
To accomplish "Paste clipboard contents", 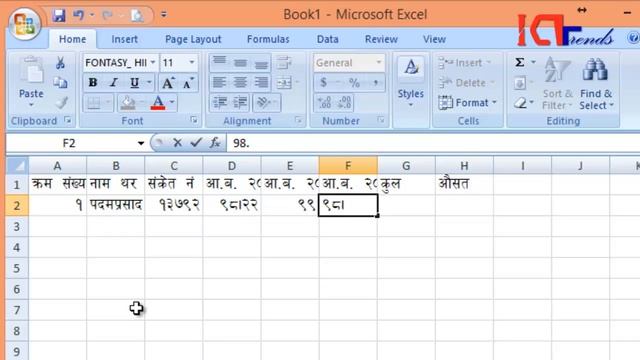I will (31, 82).
